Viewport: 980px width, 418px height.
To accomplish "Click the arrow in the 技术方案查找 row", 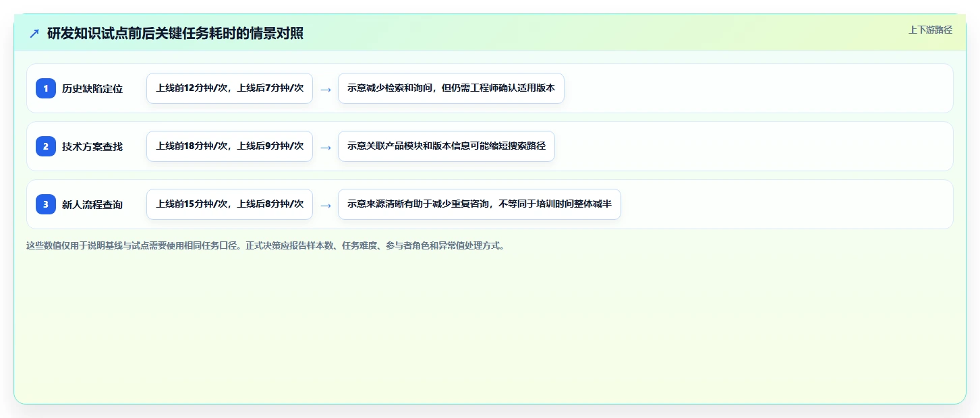I will pos(326,147).
